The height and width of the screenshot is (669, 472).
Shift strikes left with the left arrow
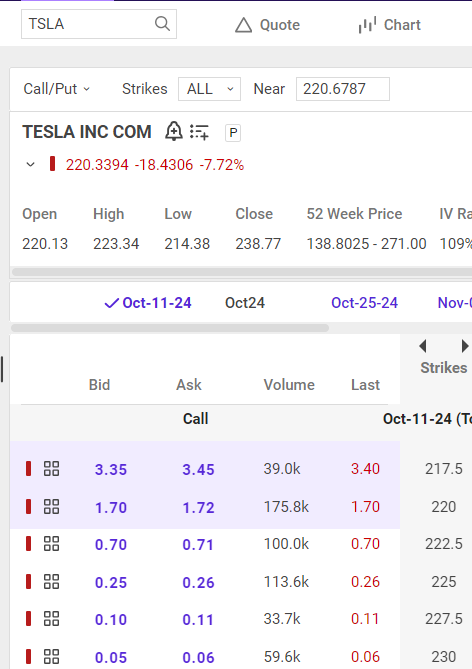tap(423, 346)
